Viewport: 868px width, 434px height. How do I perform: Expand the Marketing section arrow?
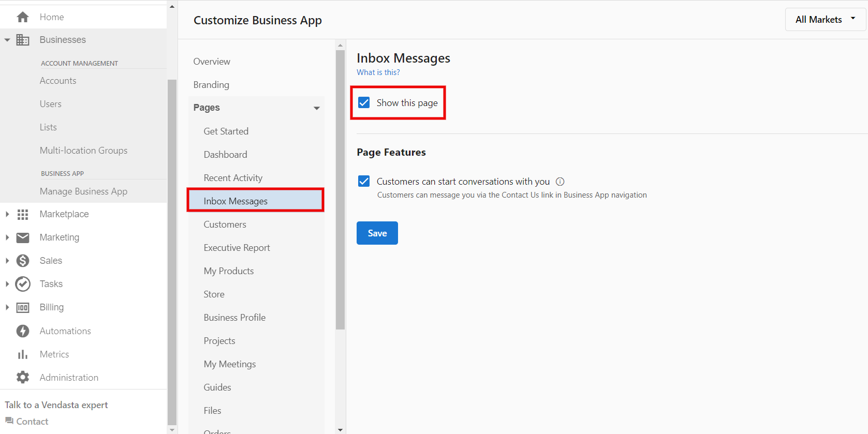(7, 237)
